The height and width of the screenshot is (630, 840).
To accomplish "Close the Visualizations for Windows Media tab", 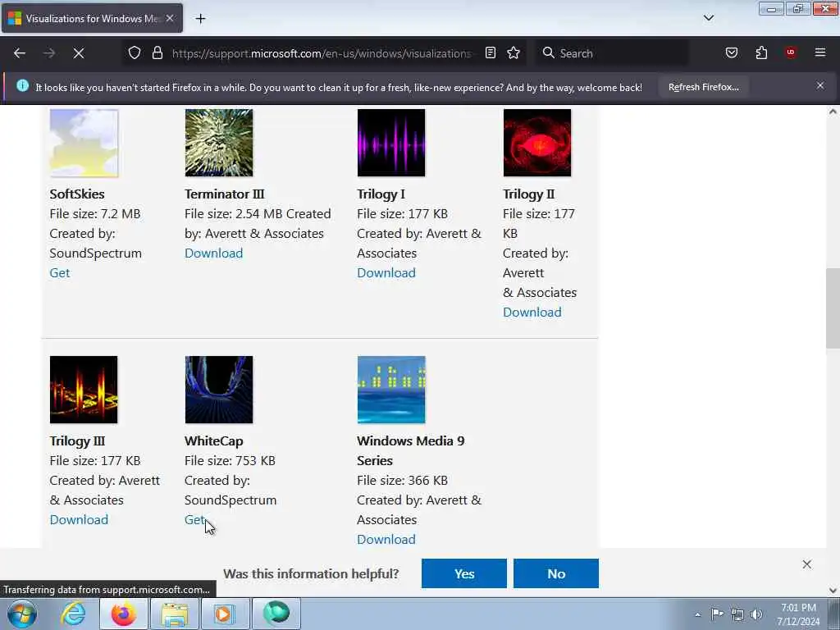I will [170, 18].
